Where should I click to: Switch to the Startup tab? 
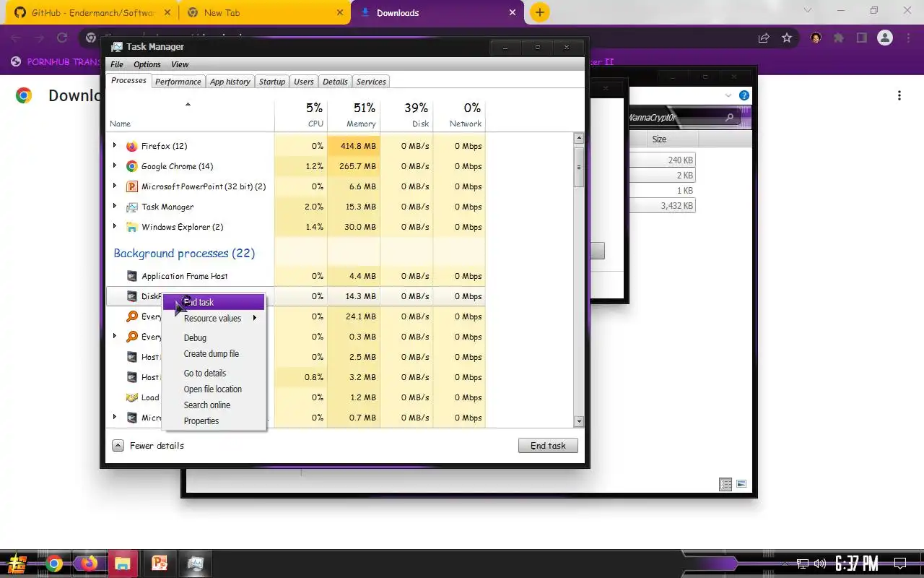click(272, 82)
